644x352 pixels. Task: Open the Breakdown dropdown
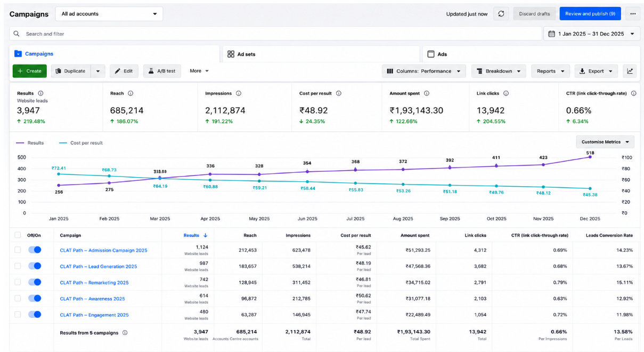point(499,71)
